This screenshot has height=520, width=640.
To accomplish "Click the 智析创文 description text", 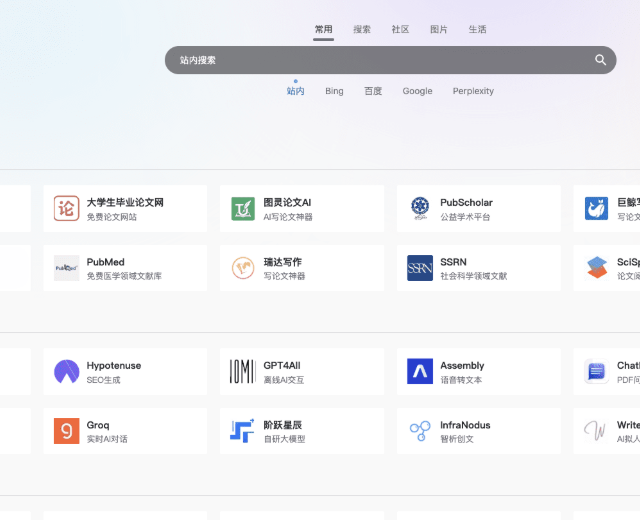I will tap(457, 439).
